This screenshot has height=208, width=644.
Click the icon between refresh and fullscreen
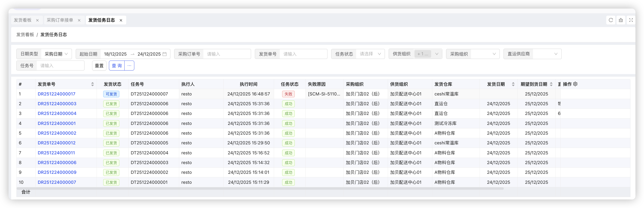tap(621, 20)
